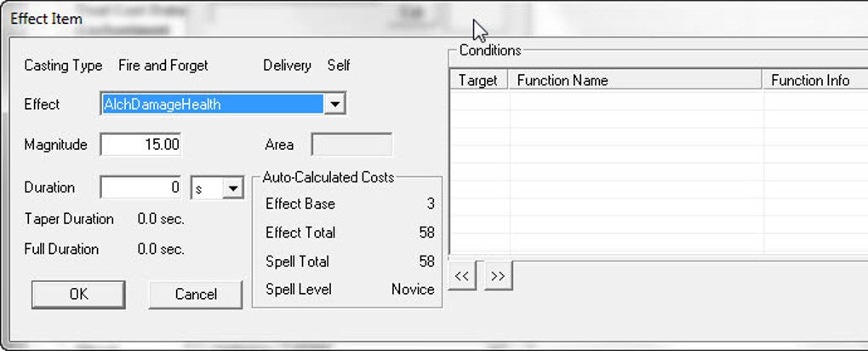Click the Fire and Forget casting type text

163,66
